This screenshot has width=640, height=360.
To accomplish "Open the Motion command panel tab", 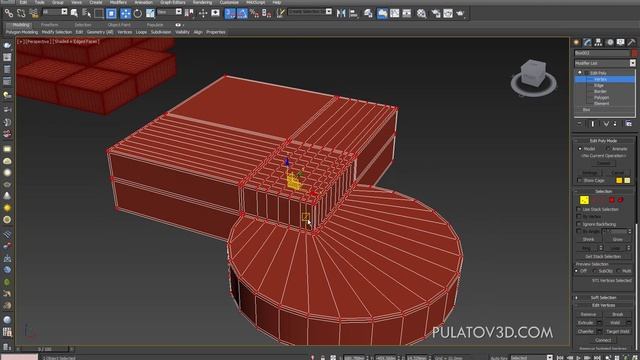I will 610,42.
